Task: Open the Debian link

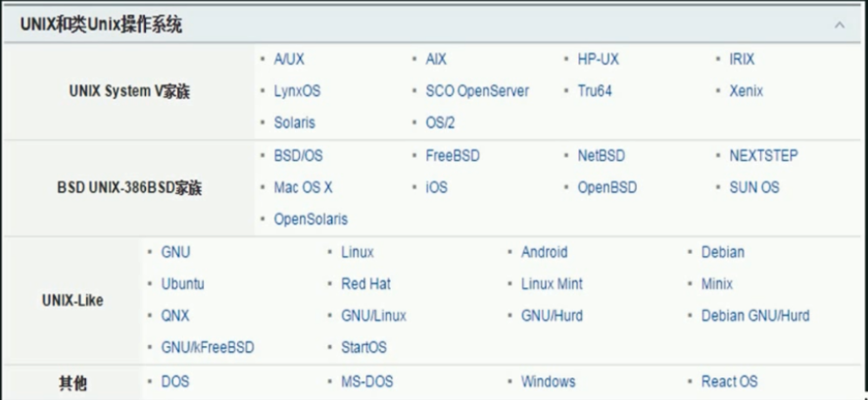Action: pos(723,253)
